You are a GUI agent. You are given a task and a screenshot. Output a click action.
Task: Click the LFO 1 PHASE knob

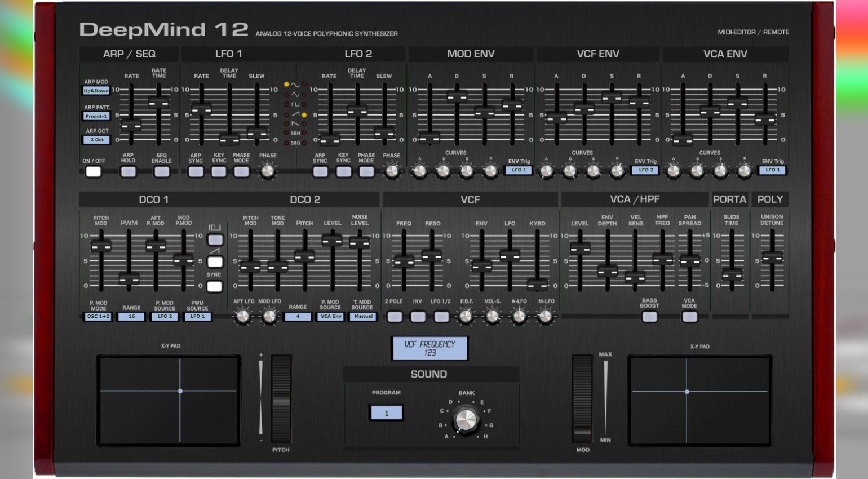(x=268, y=170)
